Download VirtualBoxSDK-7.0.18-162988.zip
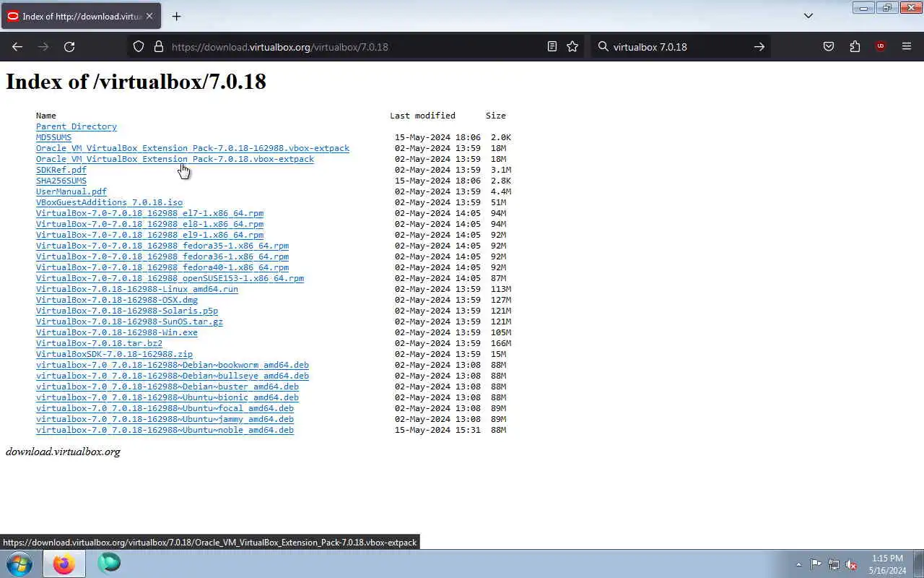The width and height of the screenshot is (924, 578). 114,354
